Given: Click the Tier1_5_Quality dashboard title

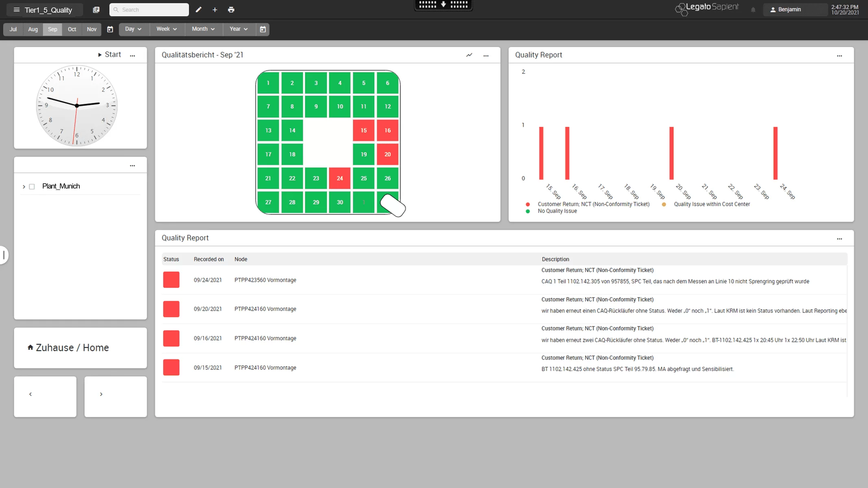Looking at the screenshot, I should pyautogui.click(x=48, y=10).
